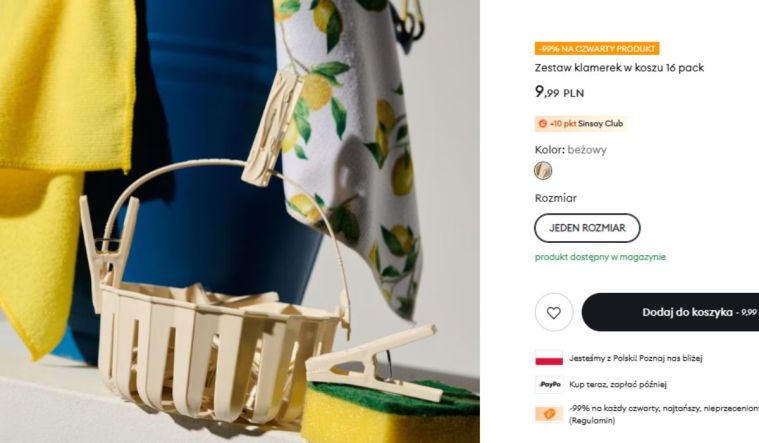This screenshot has width=759, height=443.
Task: Open Jesteśmy z Polski! Poznaj nas bliżej link
Action: 636,358
